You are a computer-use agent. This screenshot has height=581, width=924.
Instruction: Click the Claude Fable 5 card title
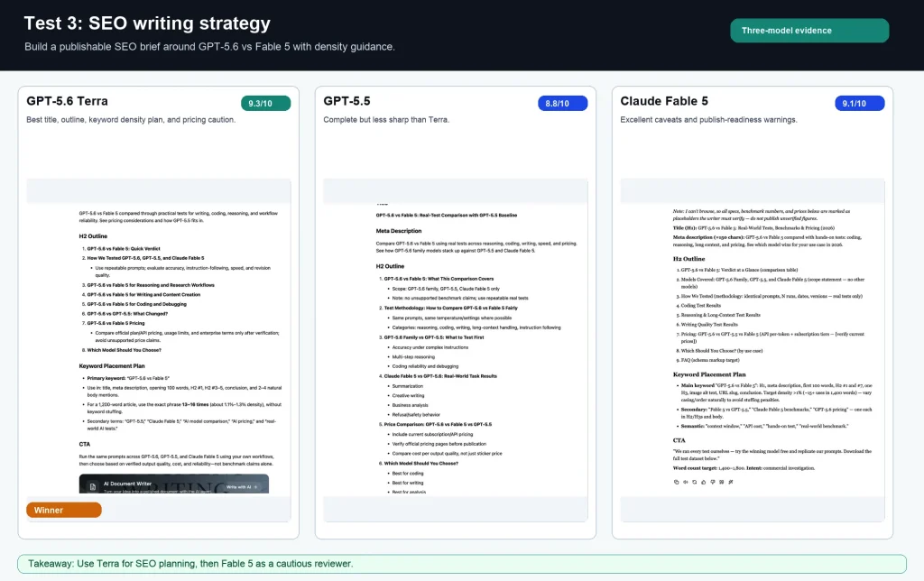[664, 101]
